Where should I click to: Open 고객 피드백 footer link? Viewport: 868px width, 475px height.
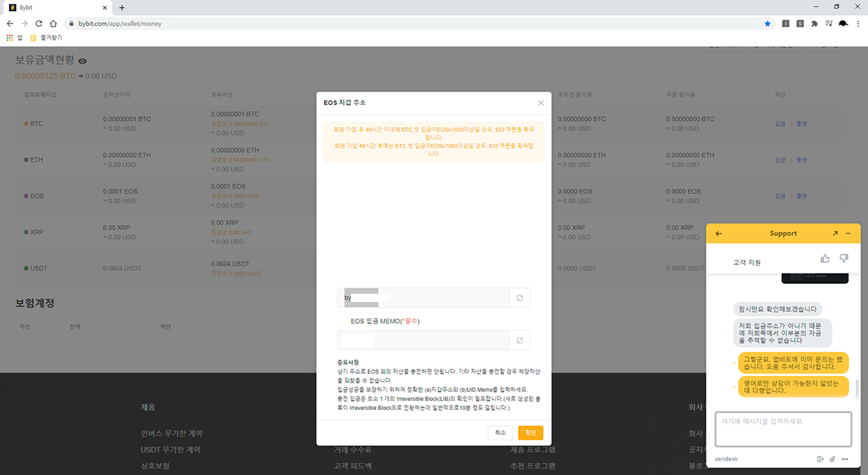352,466
